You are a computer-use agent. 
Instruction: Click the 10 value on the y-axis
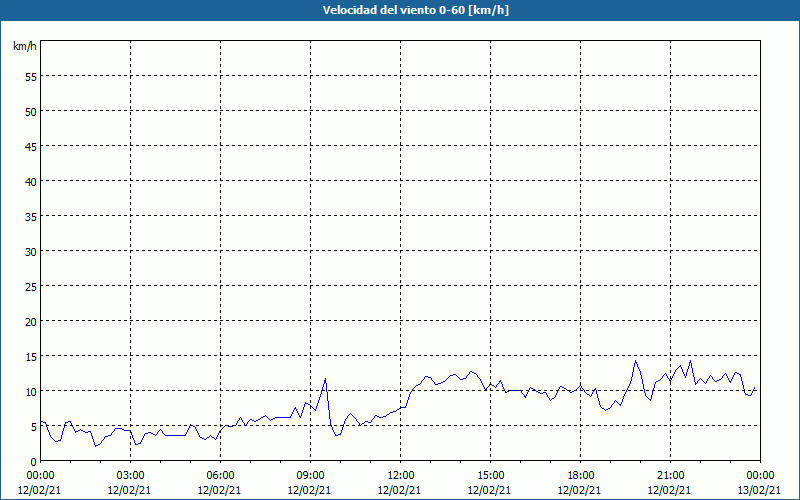tap(31, 392)
